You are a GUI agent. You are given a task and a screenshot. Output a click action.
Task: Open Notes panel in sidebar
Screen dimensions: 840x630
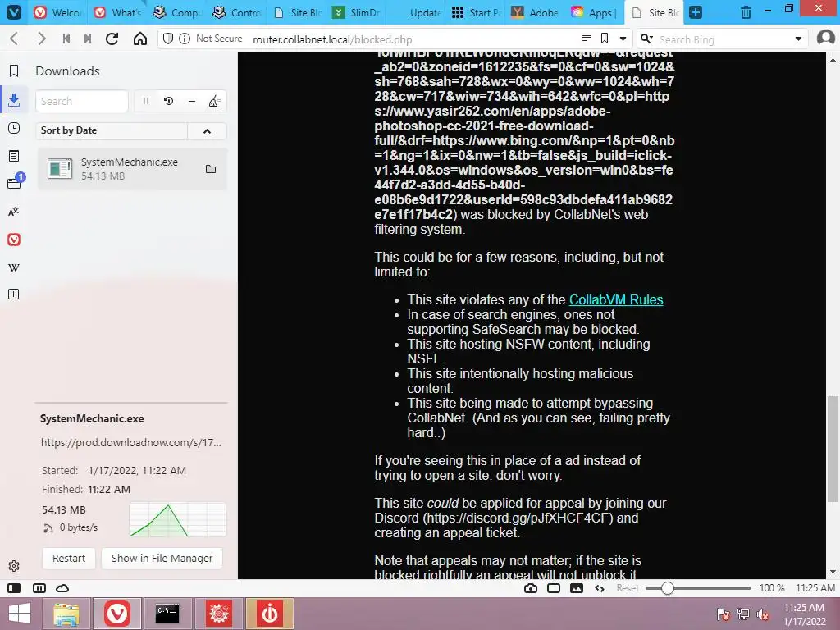14,156
